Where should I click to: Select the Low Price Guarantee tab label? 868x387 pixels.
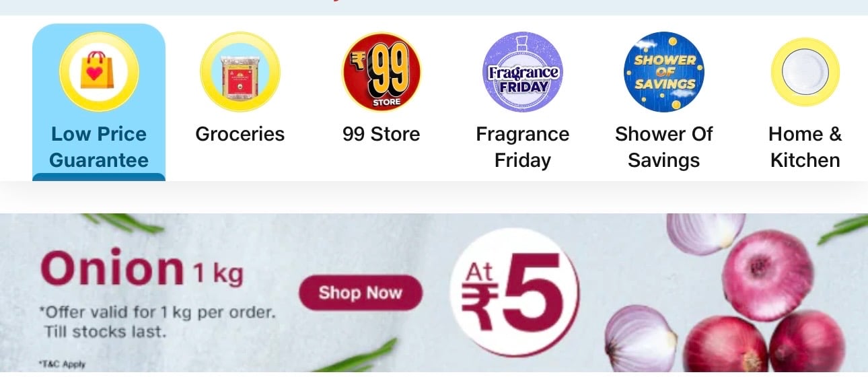pyautogui.click(x=99, y=147)
